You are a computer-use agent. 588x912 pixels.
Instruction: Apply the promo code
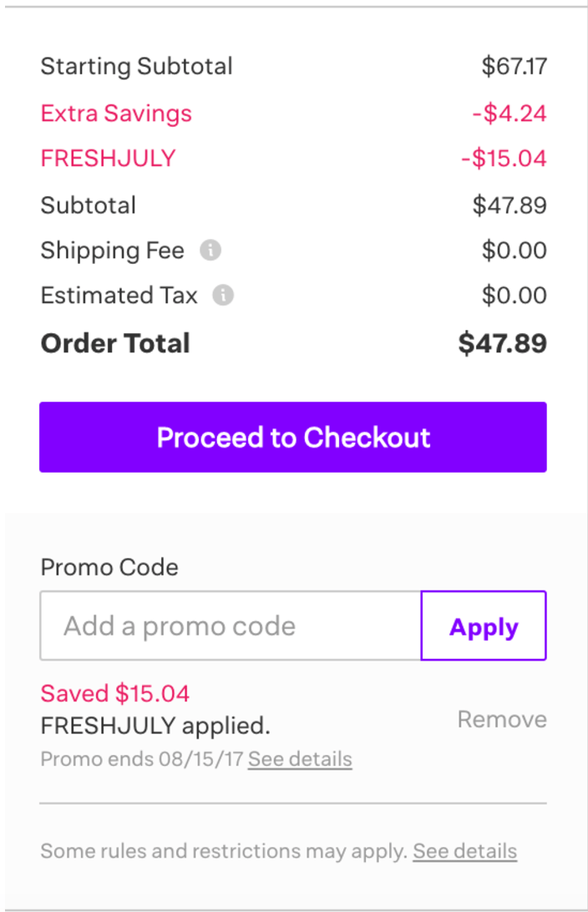[x=484, y=626]
